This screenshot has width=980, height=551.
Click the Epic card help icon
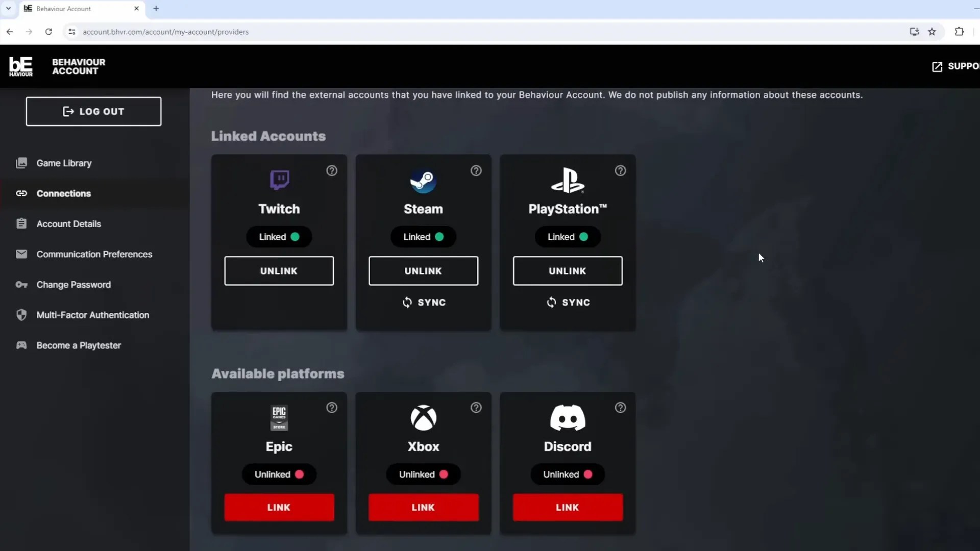332,408
